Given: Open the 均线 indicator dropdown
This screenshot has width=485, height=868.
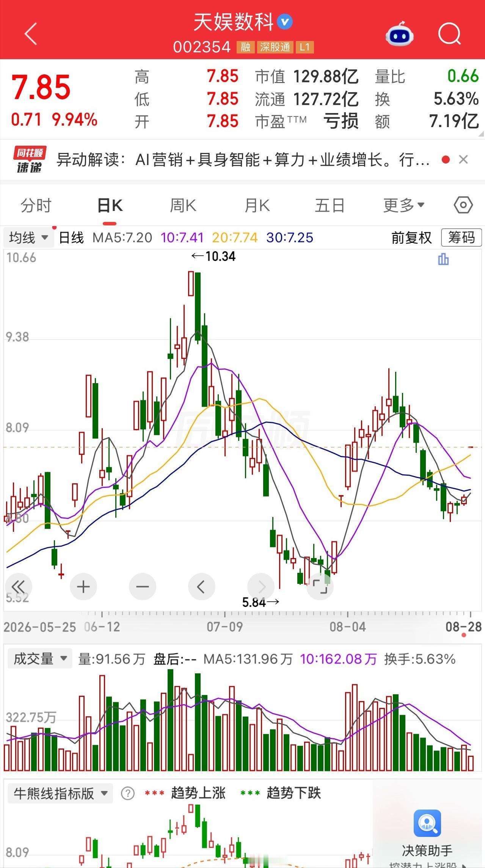Looking at the screenshot, I should click(x=29, y=238).
